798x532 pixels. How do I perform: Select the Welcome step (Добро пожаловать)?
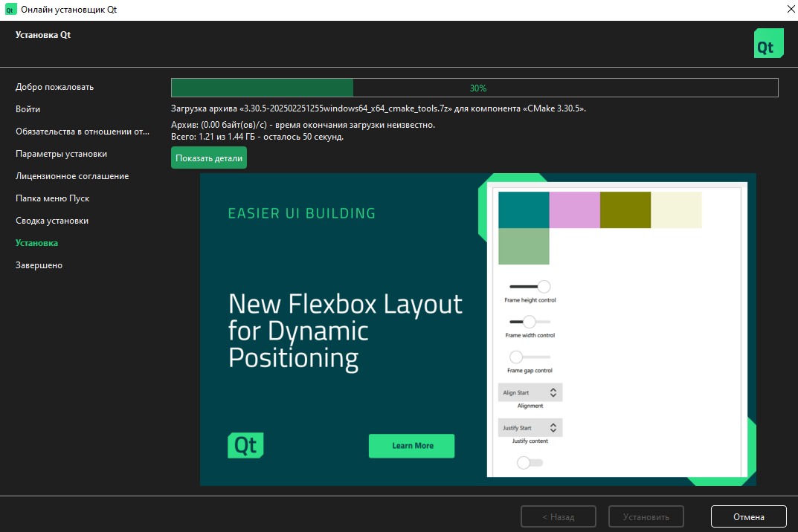[54, 87]
